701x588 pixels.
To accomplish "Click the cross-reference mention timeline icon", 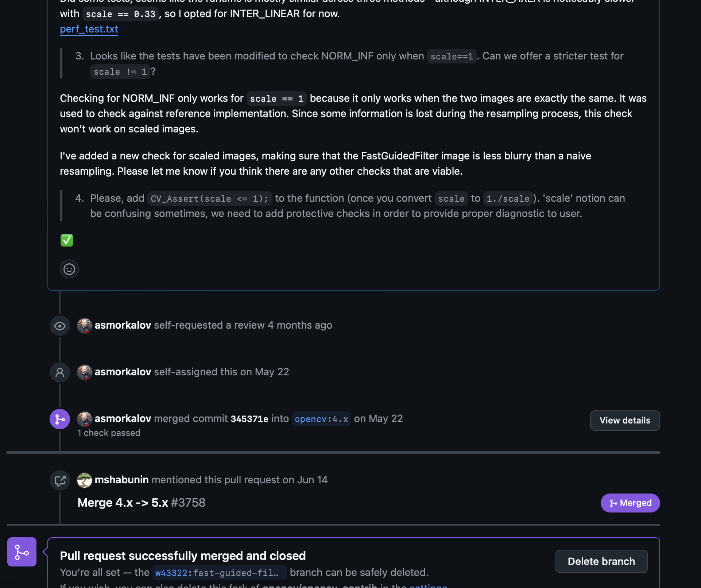I will pos(59,480).
